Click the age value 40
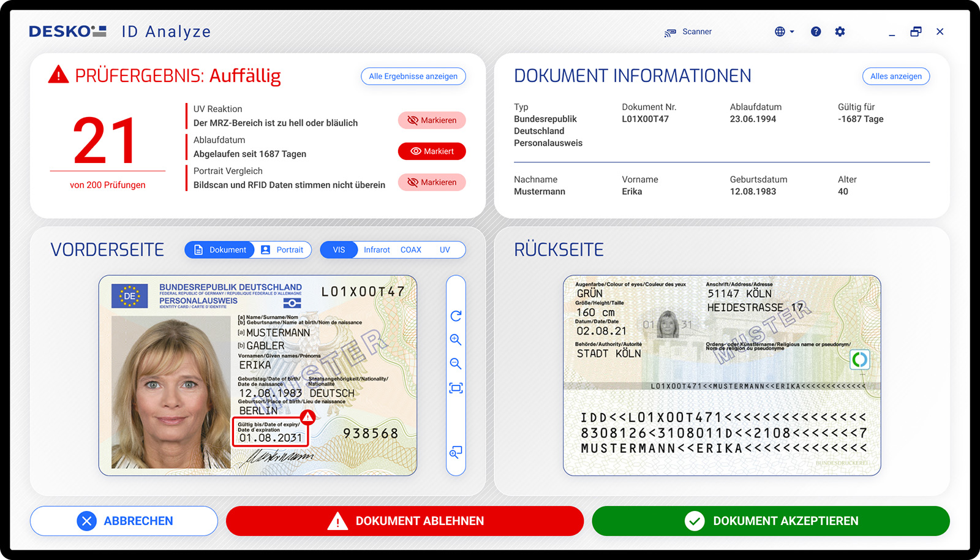The image size is (980, 560). pyautogui.click(x=843, y=192)
